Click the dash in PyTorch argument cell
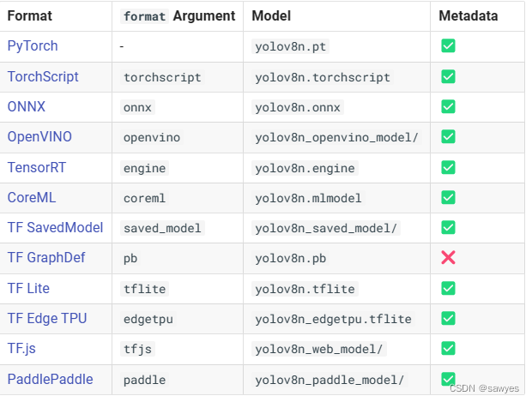Screen dimensions: 532x402 (122, 46)
